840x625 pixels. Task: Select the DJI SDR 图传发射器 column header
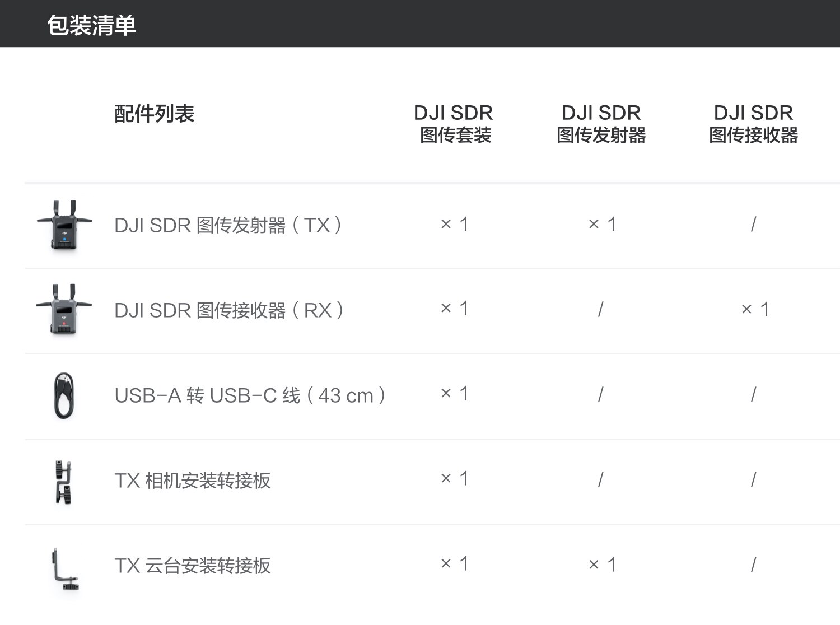pos(601,124)
